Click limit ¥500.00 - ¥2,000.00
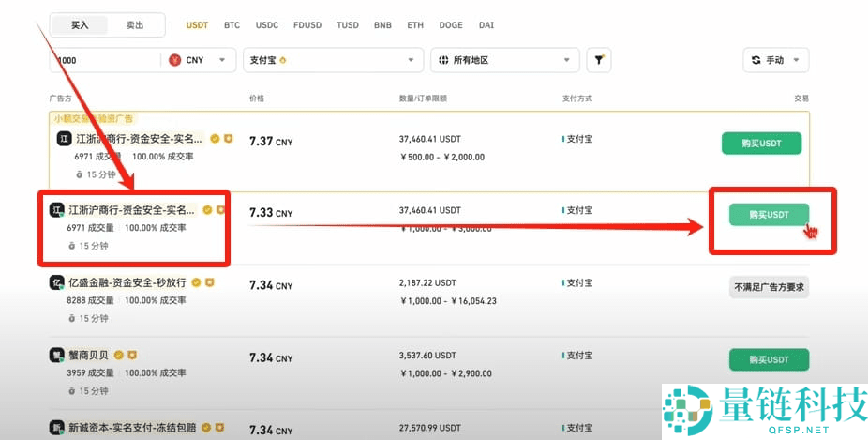Viewport: 868px width, 440px height. pos(441,158)
